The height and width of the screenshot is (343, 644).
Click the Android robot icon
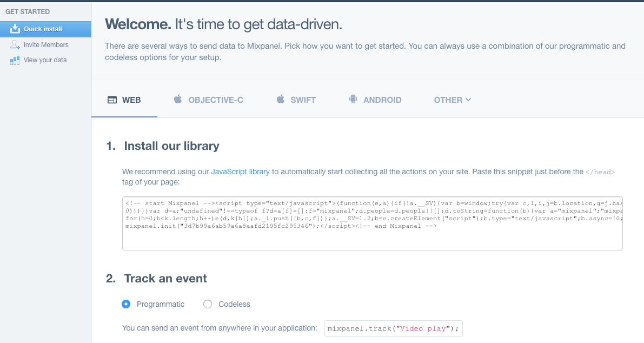pyautogui.click(x=353, y=99)
